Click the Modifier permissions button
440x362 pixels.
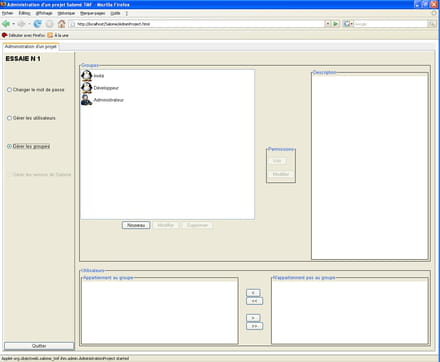281,174
